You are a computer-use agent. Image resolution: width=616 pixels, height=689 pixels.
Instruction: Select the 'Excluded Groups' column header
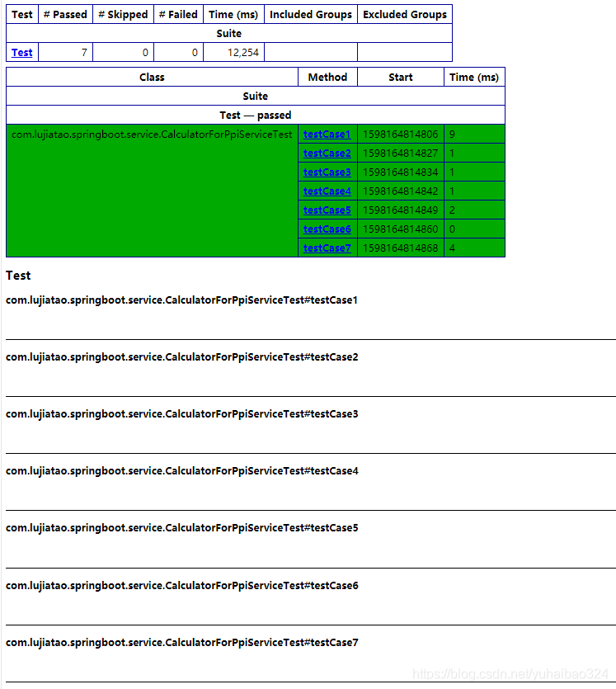tap(405, 15)
